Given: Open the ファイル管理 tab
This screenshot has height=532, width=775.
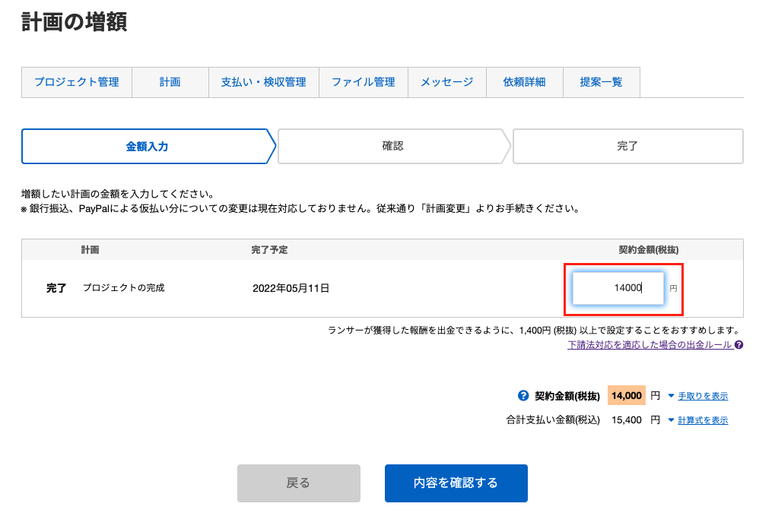Looking at the screenshot, I should [363, 82].
